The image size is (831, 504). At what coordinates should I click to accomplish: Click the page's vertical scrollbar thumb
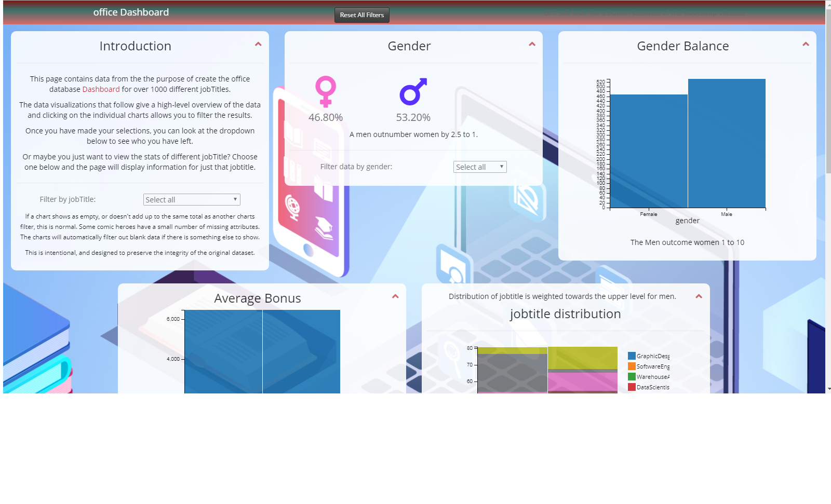pyautogui.click(x=828, y=91)
